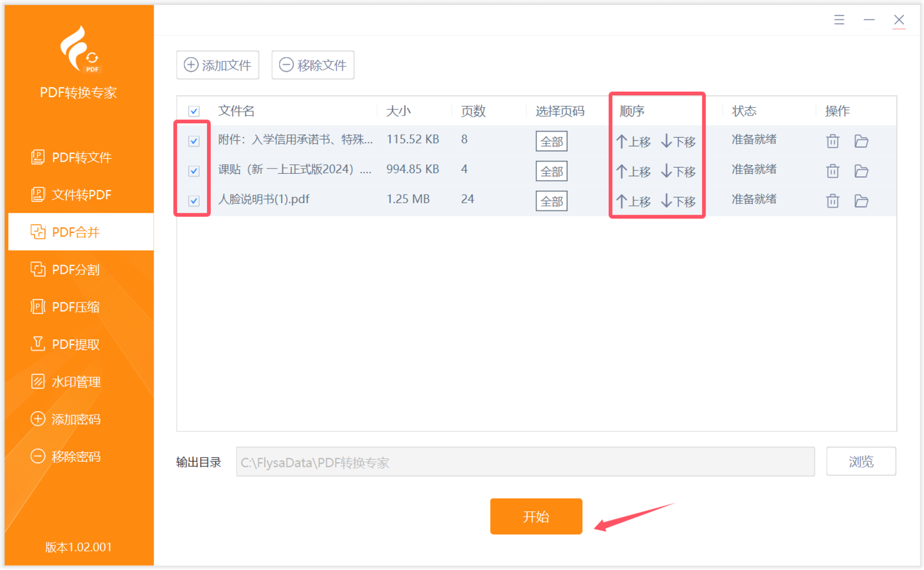Click 浏览 to choose output folder
The image size is (924, 570).
[x=860, y=462]
